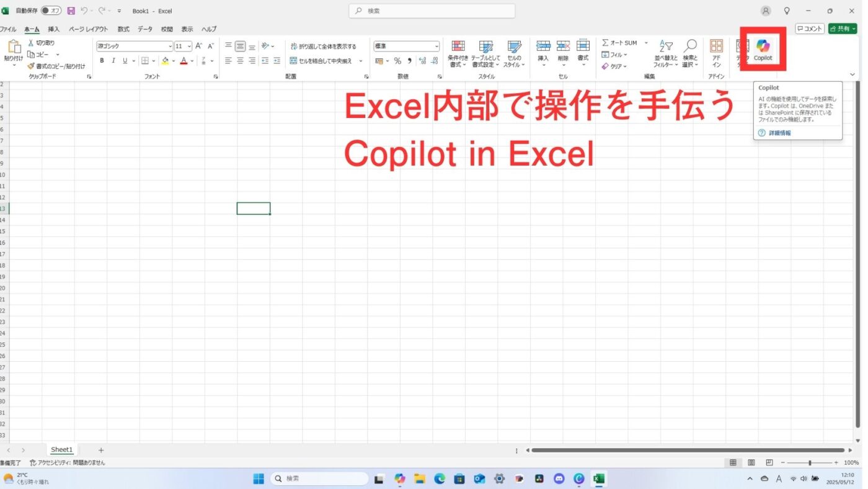Click the Comments コメント button
Image resolution: width=868 pixels, height=489 pixels.
(810, 29)
